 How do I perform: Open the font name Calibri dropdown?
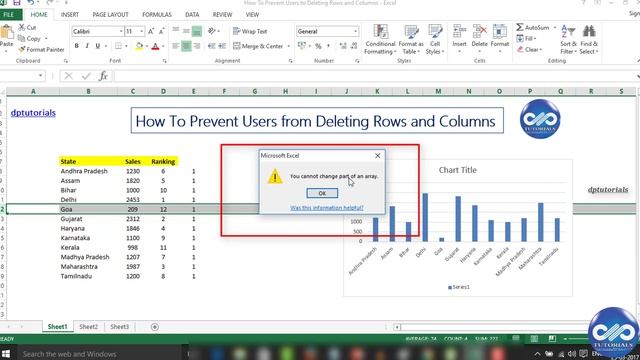121,31
